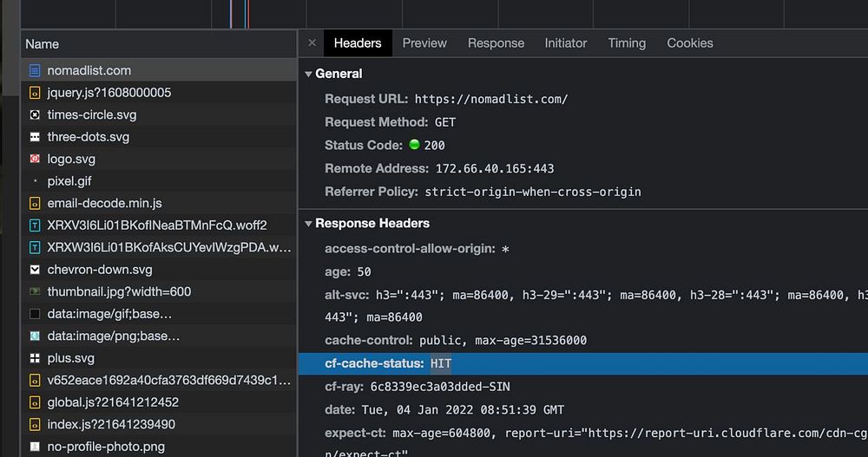This screenshot has width=868, height=457.
Task: Select the no-profile-photo.png request
Action: pos(106,447)
